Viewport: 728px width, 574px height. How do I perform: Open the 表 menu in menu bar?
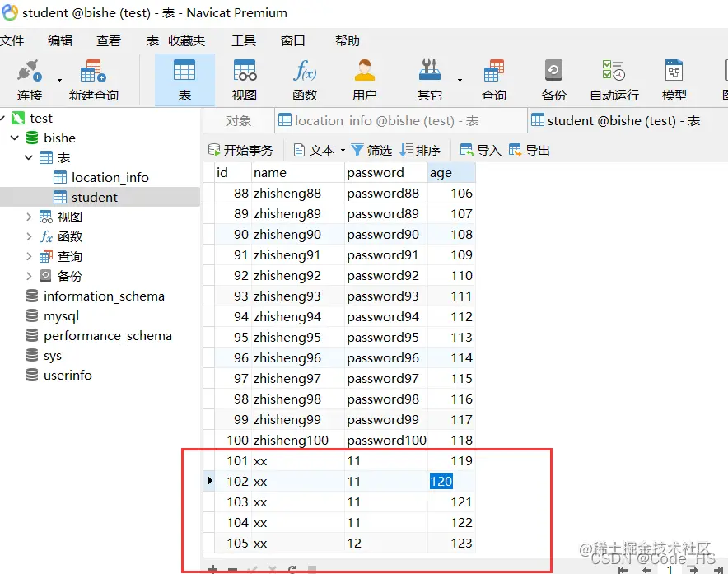click(x=152, y=41)
